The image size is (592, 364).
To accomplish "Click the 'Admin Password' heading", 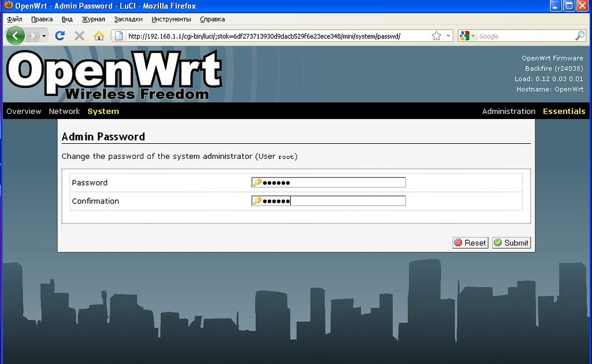I will pyautogui.click(x=103, y=136).
